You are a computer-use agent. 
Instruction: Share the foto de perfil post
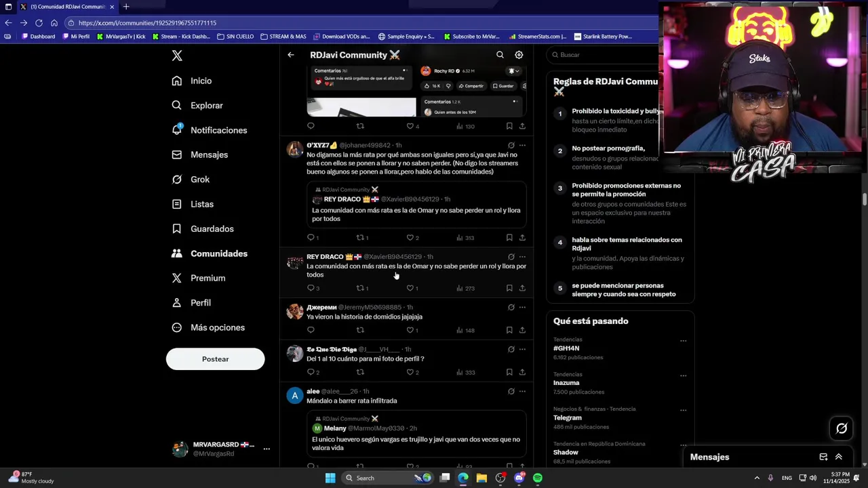pyautogui.click(x=522, y=372)
